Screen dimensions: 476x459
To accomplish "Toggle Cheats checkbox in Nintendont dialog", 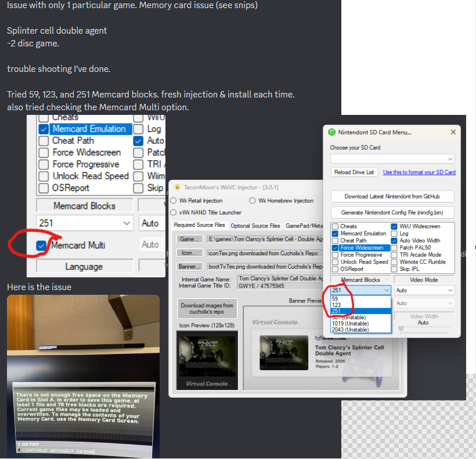I will click(x=335, y=226).
